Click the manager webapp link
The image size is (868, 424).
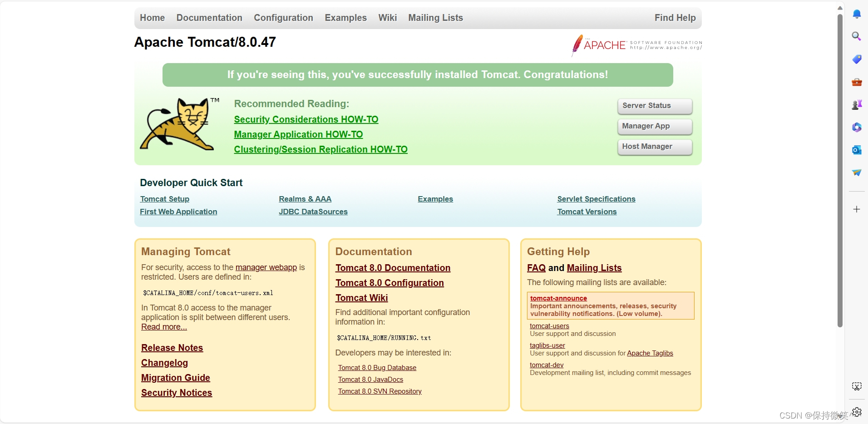coord(266,267)
